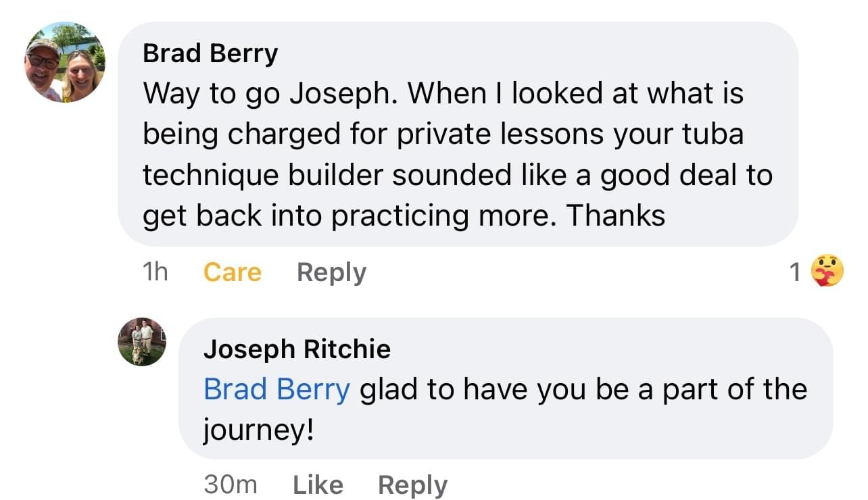The width and height of the screenshot is (868, 500).
Task: Click the Care reaction emoji icon
Action: coord(827,272)
